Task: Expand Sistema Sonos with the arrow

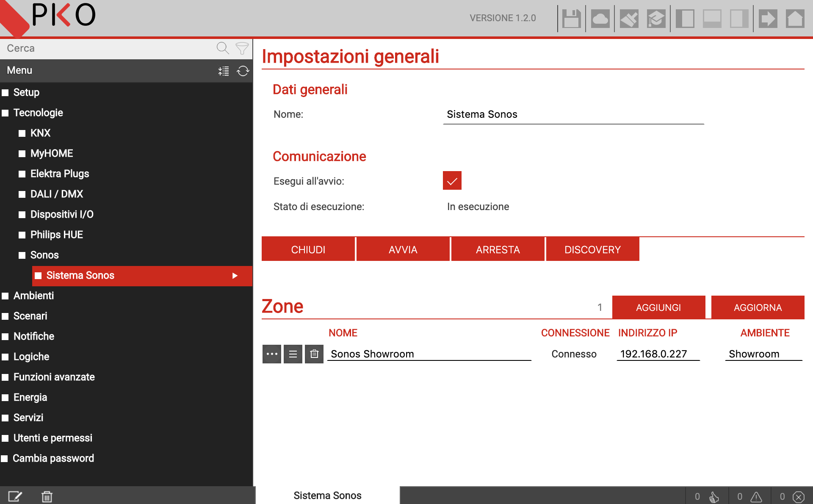Action: click(235, 276)
